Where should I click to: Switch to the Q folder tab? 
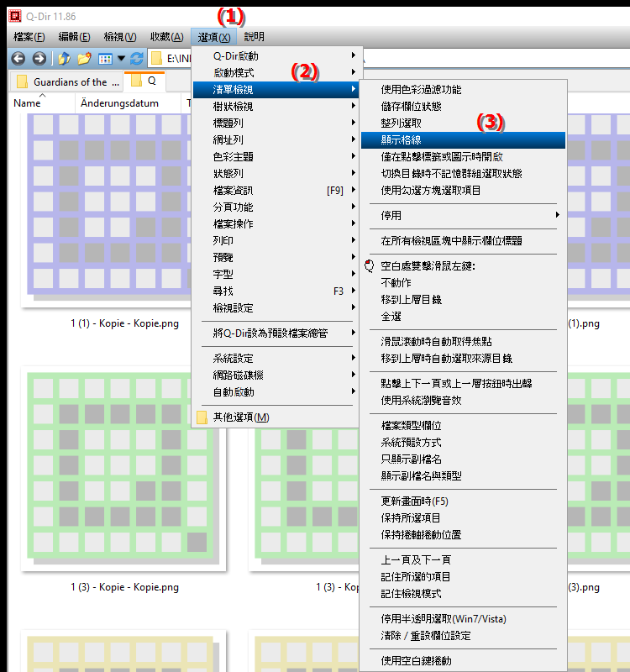coord(144,81)
